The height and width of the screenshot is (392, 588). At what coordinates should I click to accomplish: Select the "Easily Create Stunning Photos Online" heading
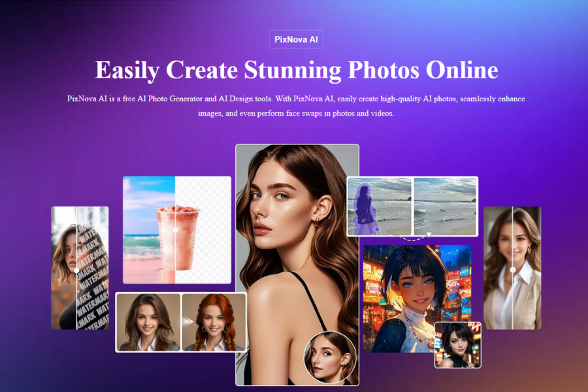pyautogui.click(x=296, y=70)
